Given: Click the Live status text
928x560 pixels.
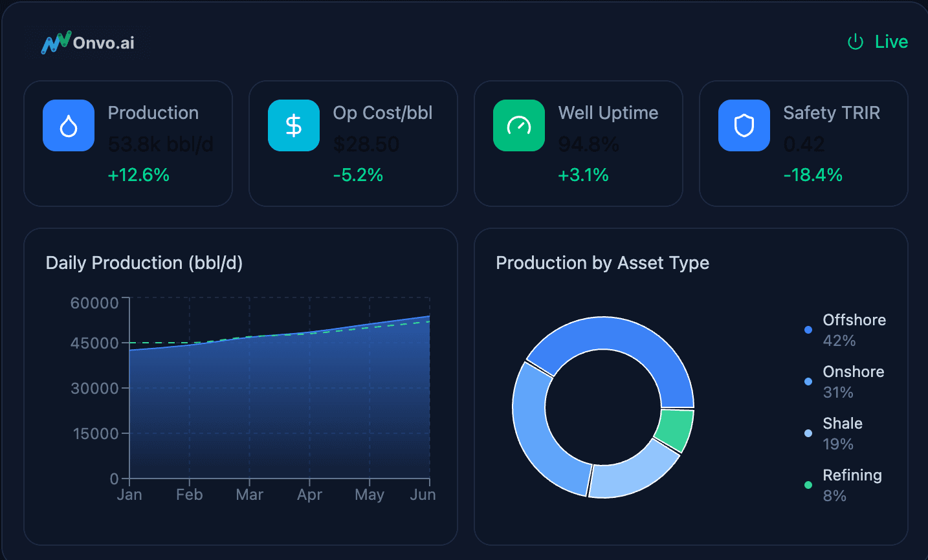Looking at the screenshot, I should click(x=891, y=42).
